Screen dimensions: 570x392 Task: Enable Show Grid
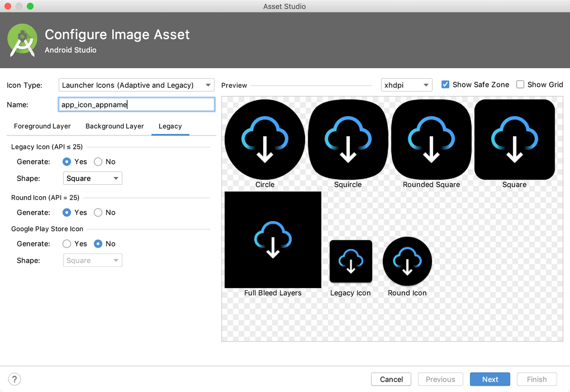point(521,84)
